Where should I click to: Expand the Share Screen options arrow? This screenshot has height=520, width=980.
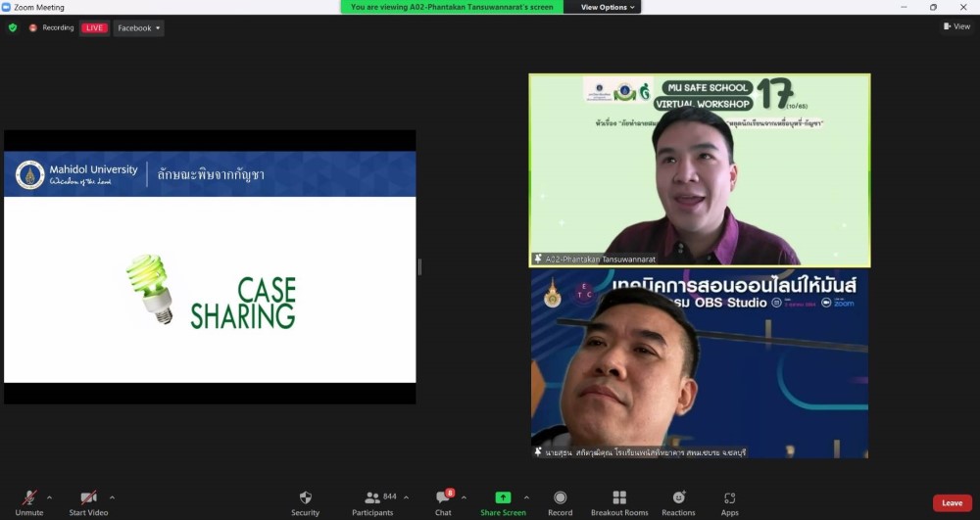point(526,496)
